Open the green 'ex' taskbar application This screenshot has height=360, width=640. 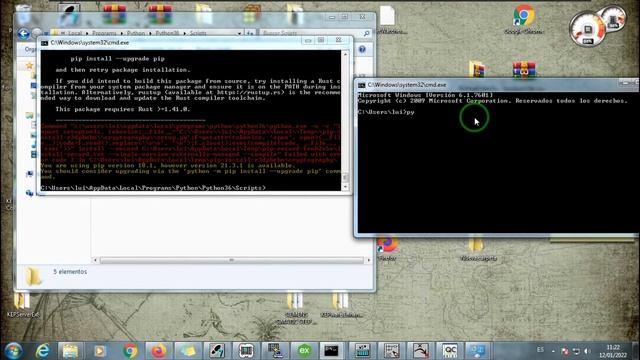point(304,351)
